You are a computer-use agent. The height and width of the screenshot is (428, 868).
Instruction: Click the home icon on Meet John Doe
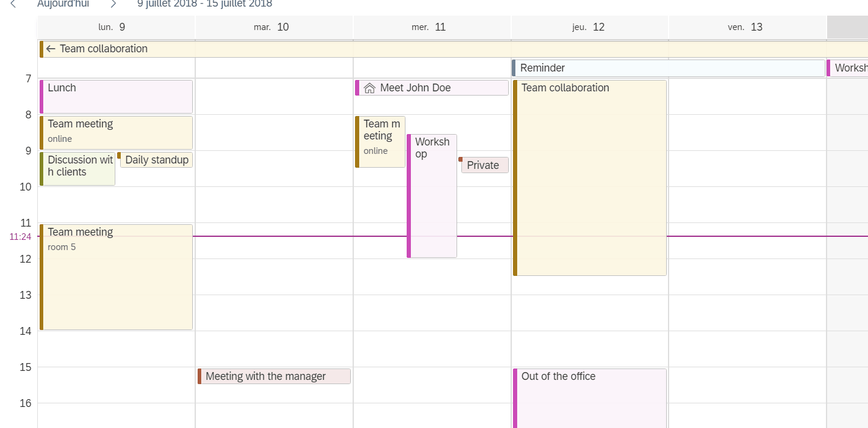pos(369,88)
